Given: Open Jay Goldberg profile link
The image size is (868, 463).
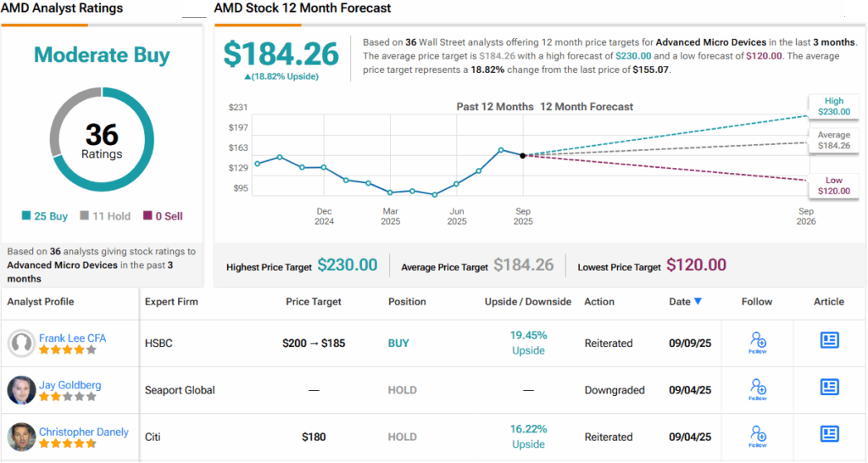Looking at the screenshot, I should (70, 385).
